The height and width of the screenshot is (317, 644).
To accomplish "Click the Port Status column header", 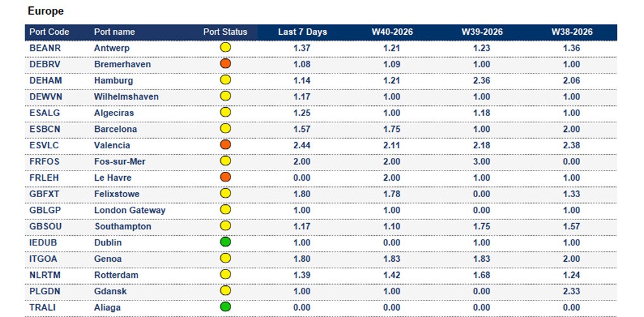I will tap(225, 32).
